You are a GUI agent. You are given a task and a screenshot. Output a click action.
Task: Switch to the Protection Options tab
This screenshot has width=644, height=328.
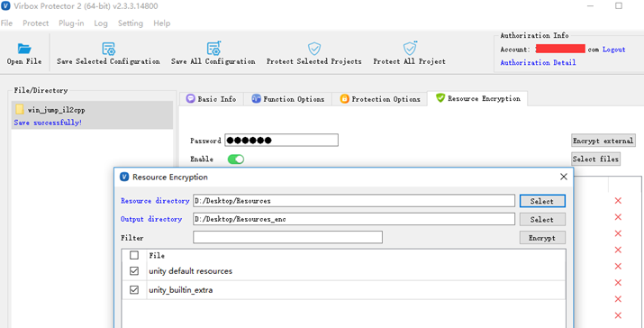(380, 99)
